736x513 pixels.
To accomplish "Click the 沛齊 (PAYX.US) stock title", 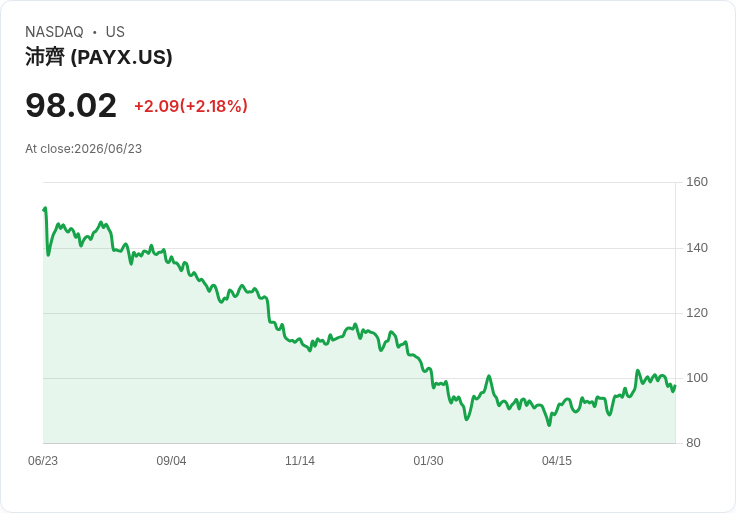I will pos(99,57).
